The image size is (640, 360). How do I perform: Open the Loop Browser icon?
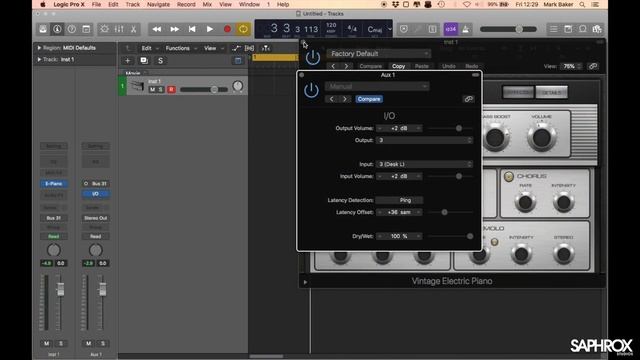tap(582, 29)
